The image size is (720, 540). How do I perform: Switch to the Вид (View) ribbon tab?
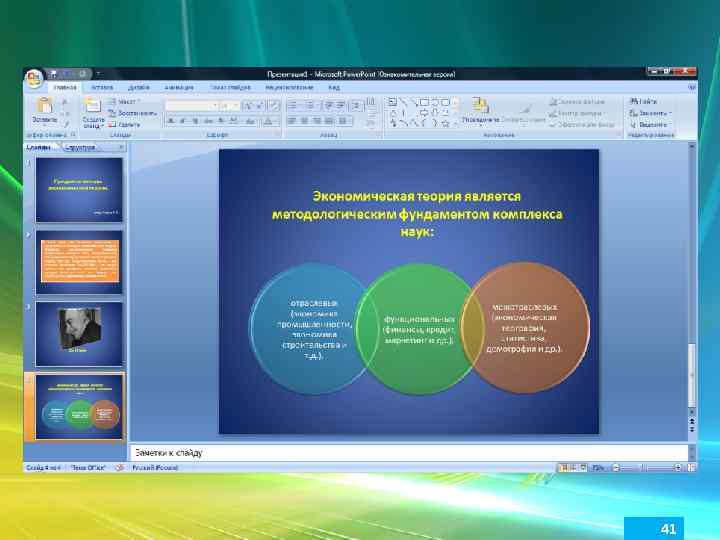pos(334,87)
